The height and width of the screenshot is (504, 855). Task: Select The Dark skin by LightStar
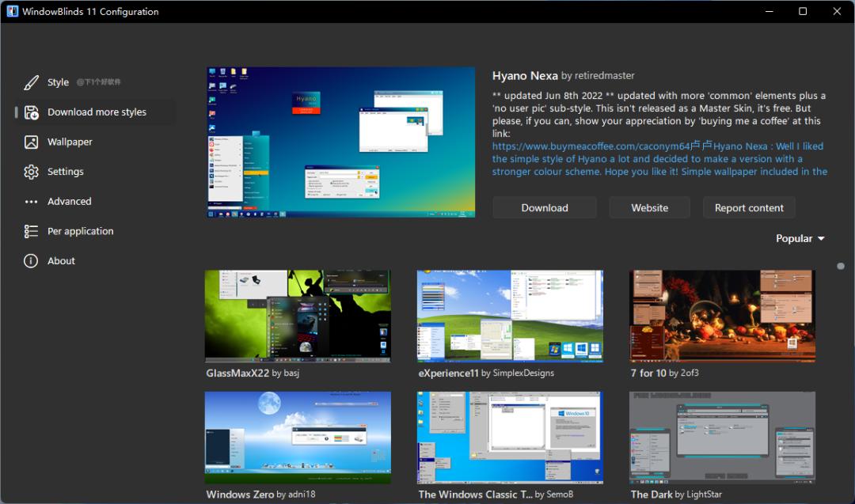pyautogui.click(x=721, y=437)
